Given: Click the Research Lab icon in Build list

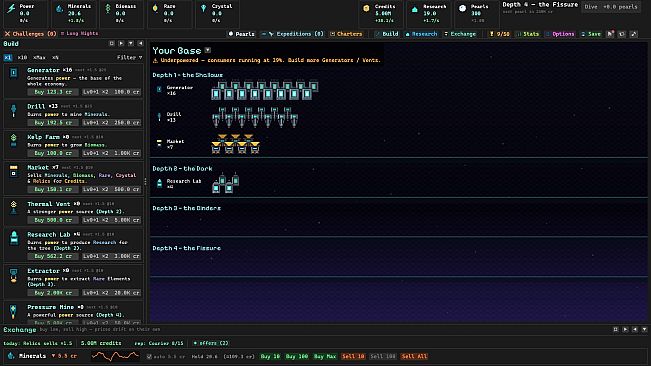Looking at the screenshot, I should click(14, 238).
